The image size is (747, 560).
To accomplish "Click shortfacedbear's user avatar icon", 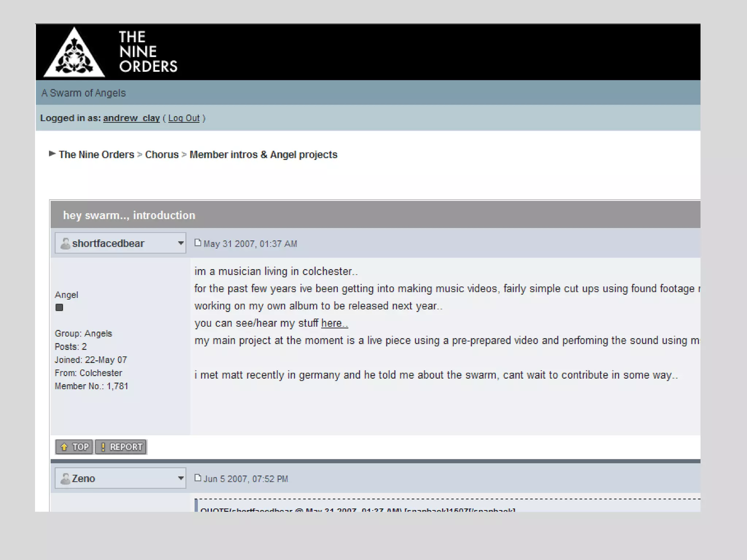I will click(x=65, y=243).
